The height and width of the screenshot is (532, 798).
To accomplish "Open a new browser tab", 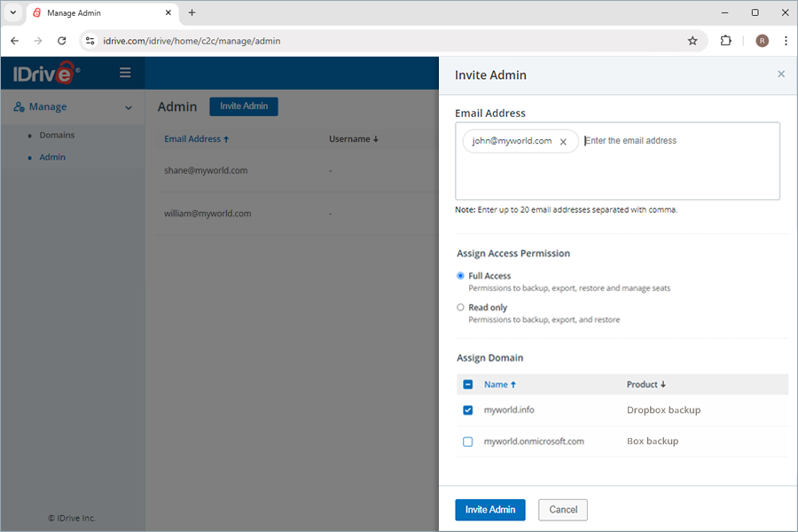I will click(192, 12).
